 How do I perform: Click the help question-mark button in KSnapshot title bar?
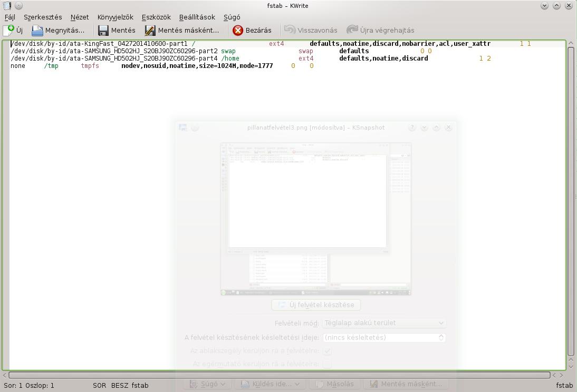pos(412,128)
